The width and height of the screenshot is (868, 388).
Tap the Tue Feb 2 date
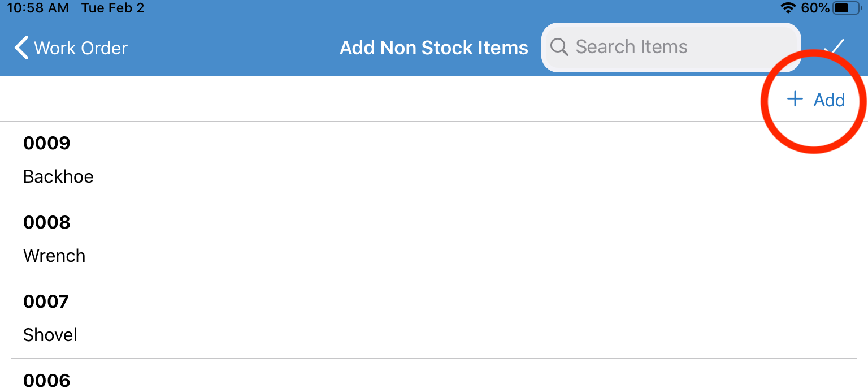coord(112,8)
